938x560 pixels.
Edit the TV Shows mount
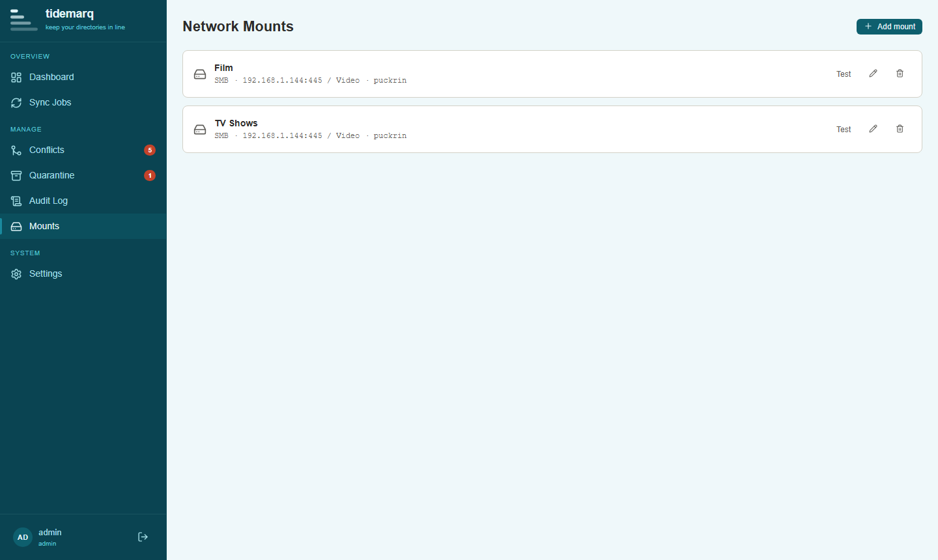873,129
